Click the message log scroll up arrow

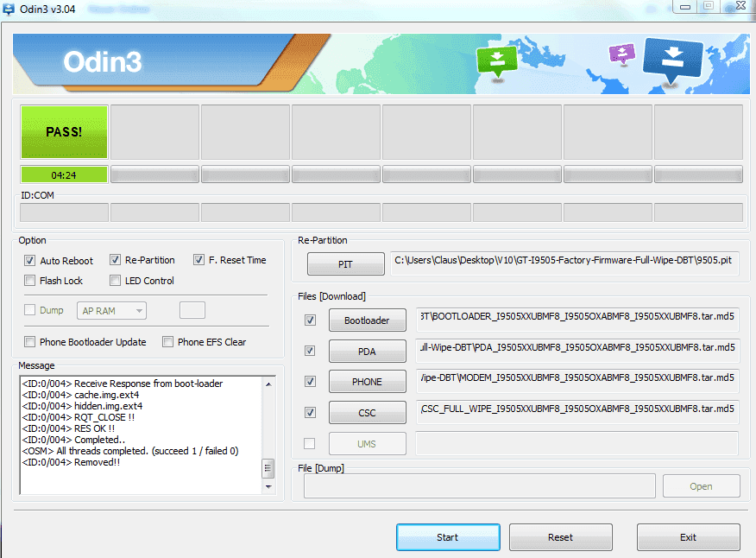[268, 384]
